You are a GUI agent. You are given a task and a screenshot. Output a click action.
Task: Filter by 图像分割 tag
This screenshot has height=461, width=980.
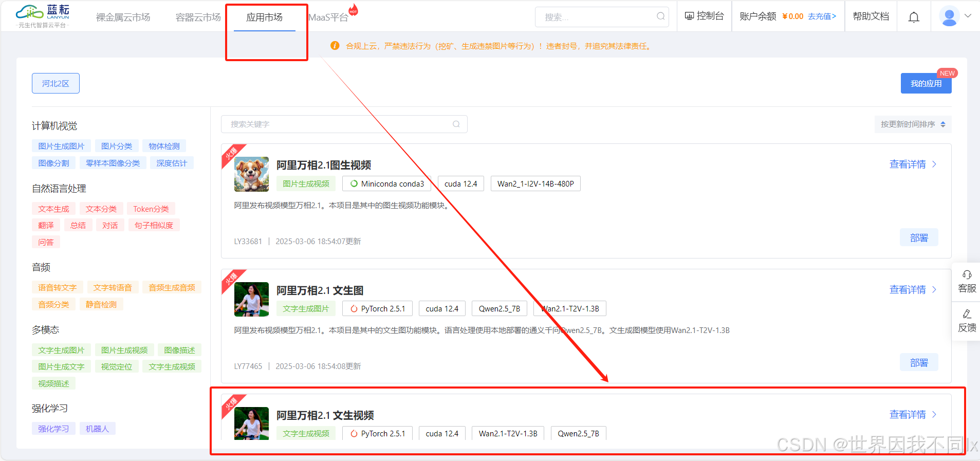point(53,163)
